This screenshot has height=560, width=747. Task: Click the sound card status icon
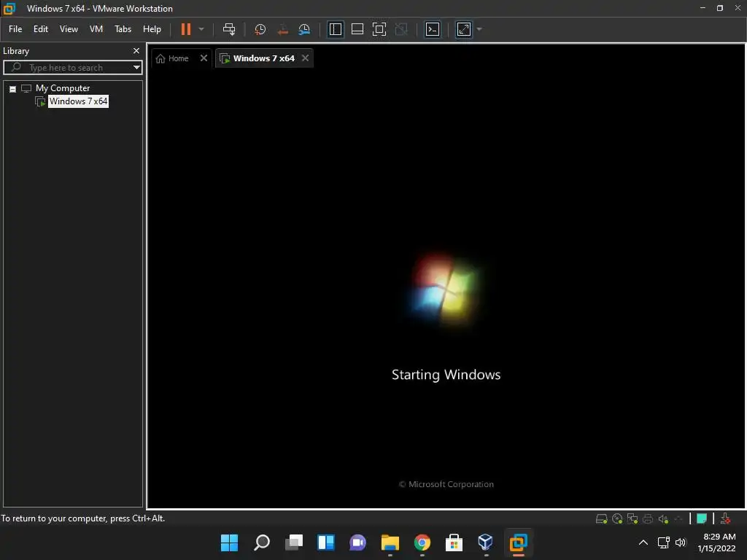tap(663, 518)
